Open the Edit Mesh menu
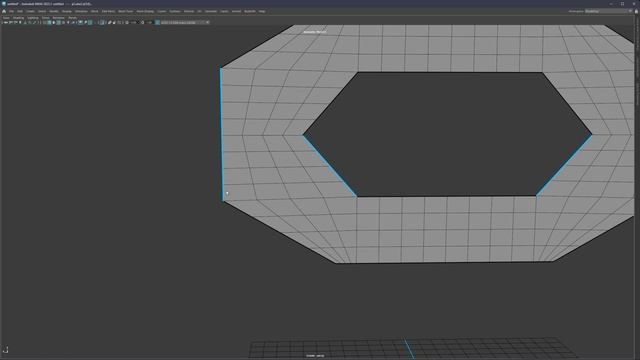 pyautogui.click(x=108, y=11)
